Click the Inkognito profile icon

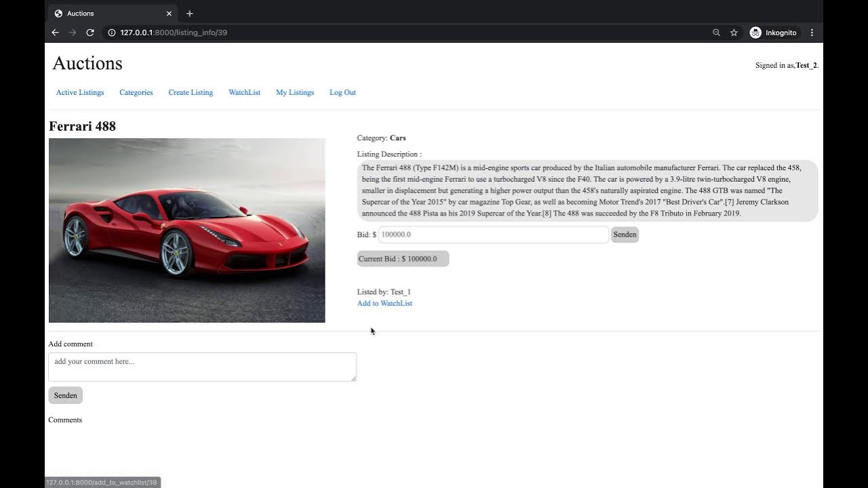click(x=755, y=33)
